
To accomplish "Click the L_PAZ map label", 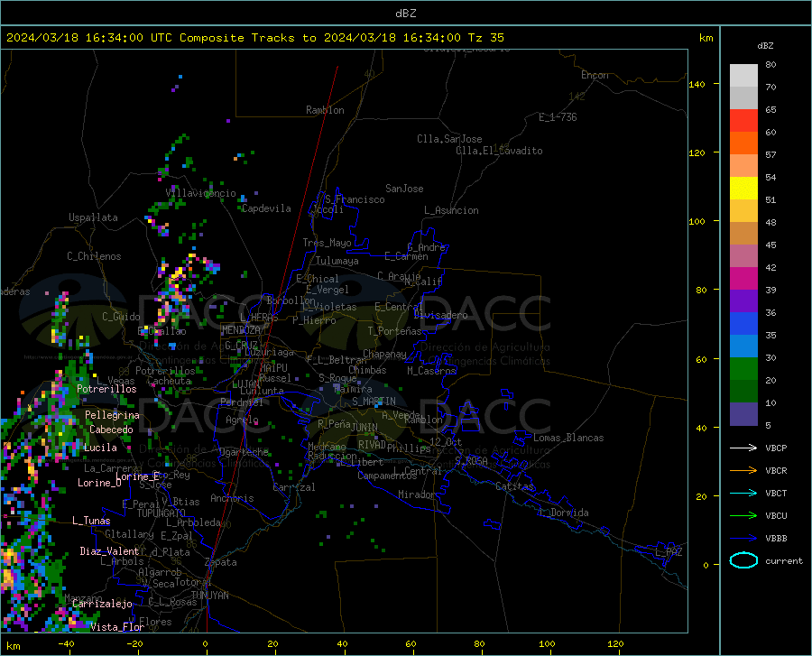I will pos(669,552).
